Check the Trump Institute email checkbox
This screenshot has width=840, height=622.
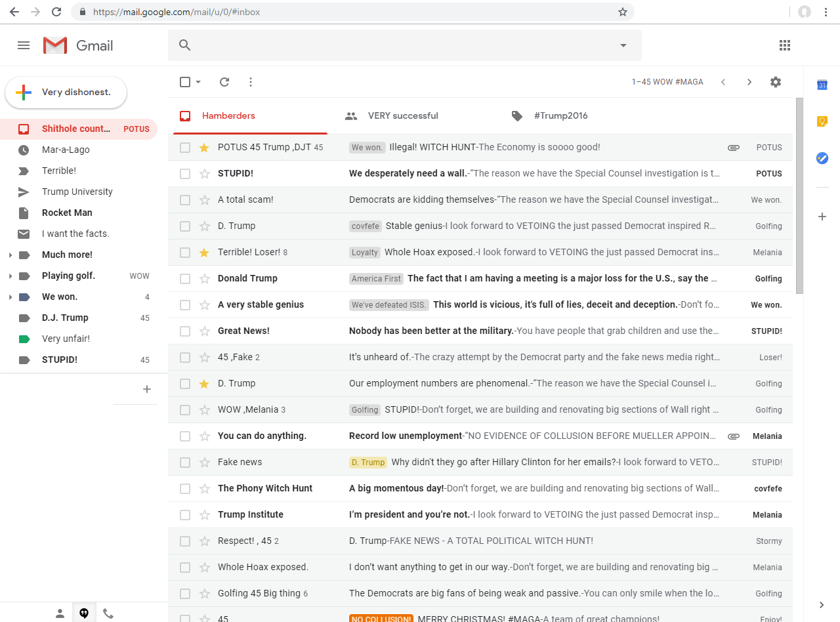click(185, 515)
